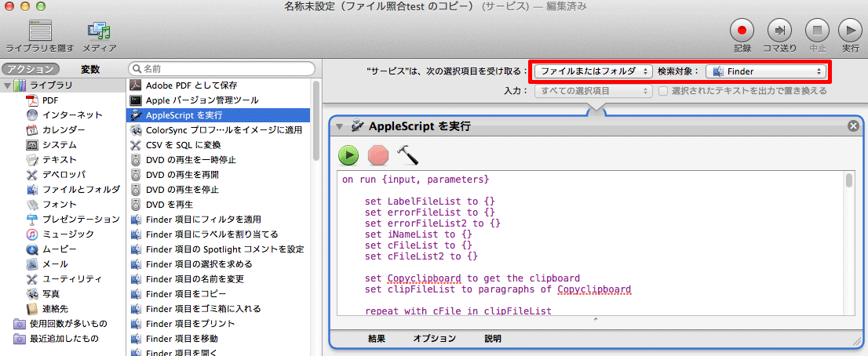Viewport: 868px width, 356px height.
Task: Start recording with the 記録 button
Action: (x=742, y=31)
